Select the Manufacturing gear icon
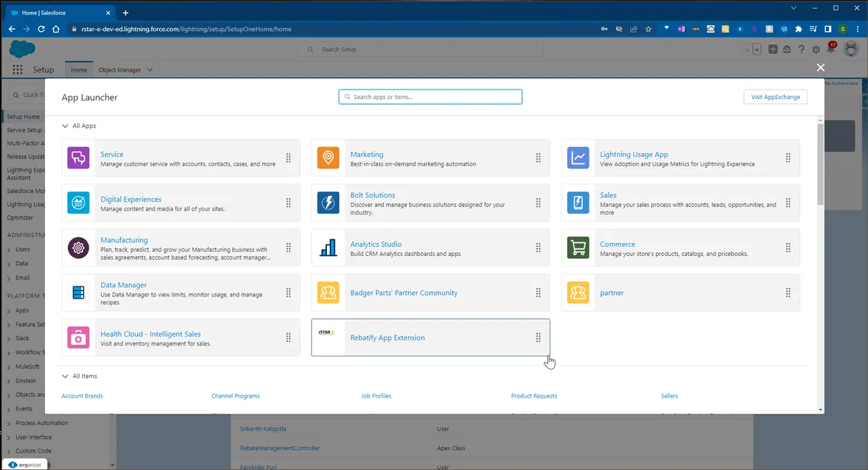Viewport: 868px width, 470px height. click(78, 247)
